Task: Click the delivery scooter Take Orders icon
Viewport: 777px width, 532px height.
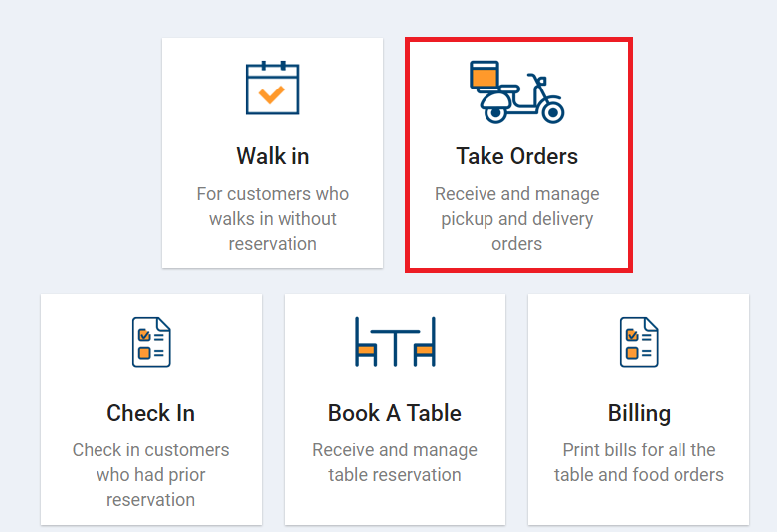Action: coord(517,91)
